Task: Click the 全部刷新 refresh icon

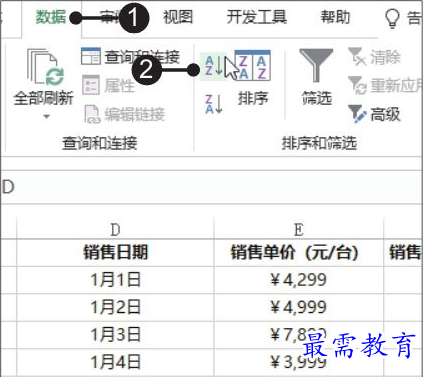Action: pos(46,68)
